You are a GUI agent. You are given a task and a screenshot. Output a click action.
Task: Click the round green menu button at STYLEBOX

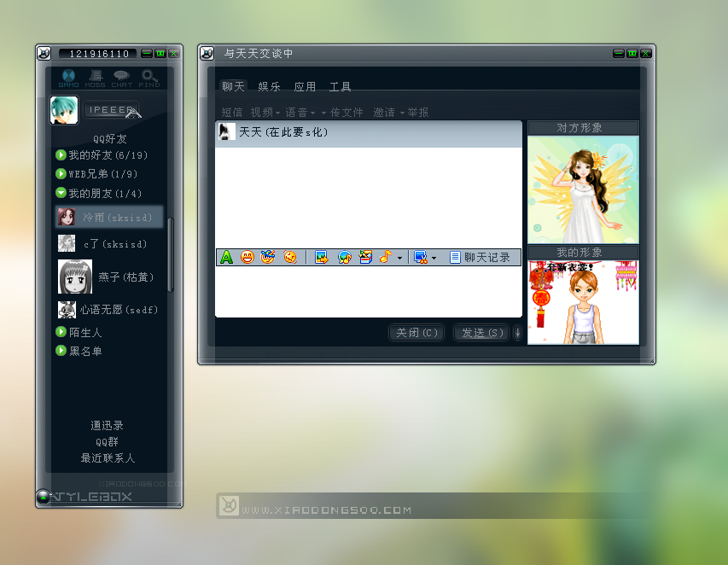(44, 498)
